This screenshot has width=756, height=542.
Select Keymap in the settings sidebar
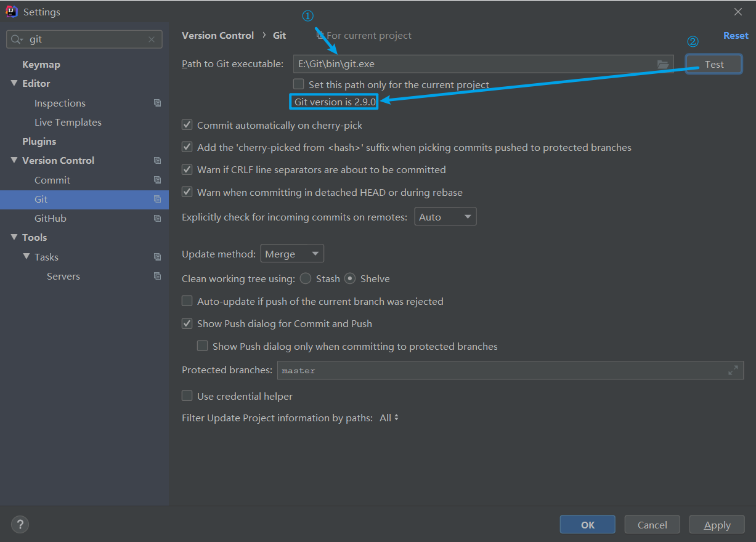point(41,64)
